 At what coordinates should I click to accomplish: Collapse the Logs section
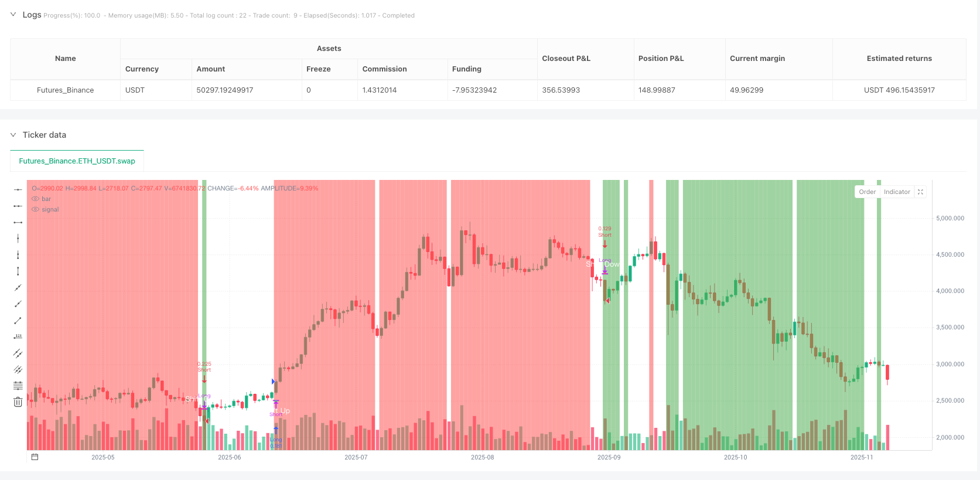click(x=13, y=15)
